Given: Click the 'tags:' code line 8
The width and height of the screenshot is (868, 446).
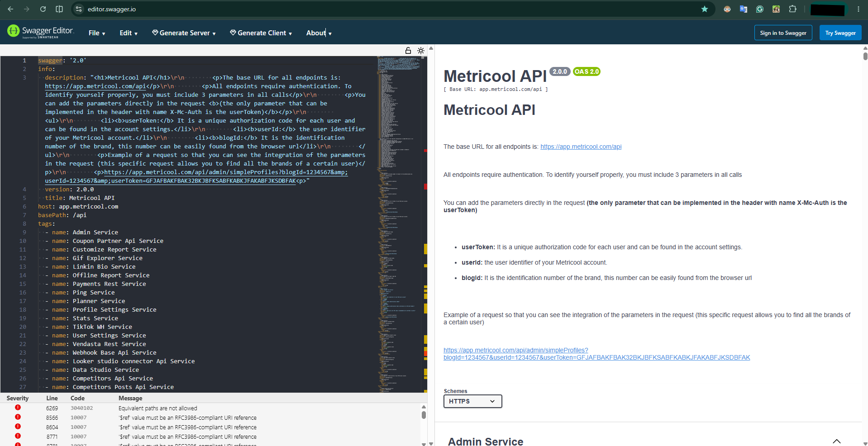Looking at the screenshot, I should [47, 223].
